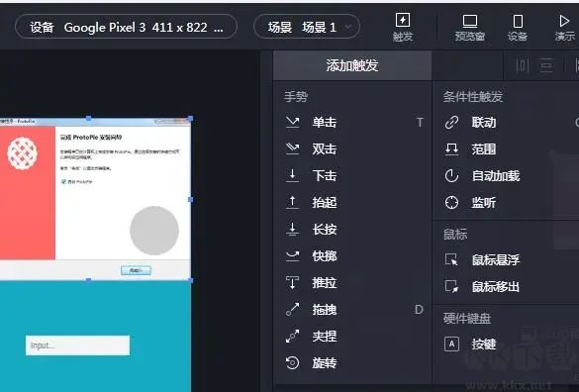Click the 鼠标移出 cursor icon
The width and height of the screenshot is (579, 392).
[451, 287]
